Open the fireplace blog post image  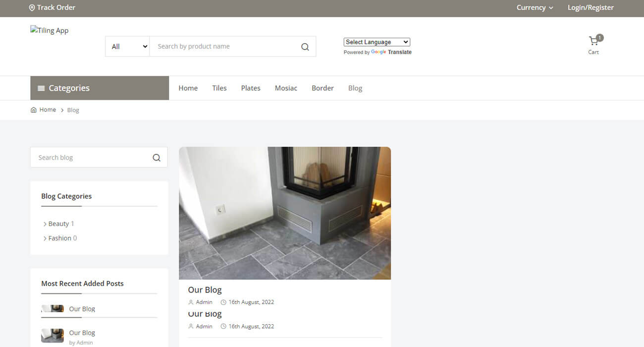point(285,213)
